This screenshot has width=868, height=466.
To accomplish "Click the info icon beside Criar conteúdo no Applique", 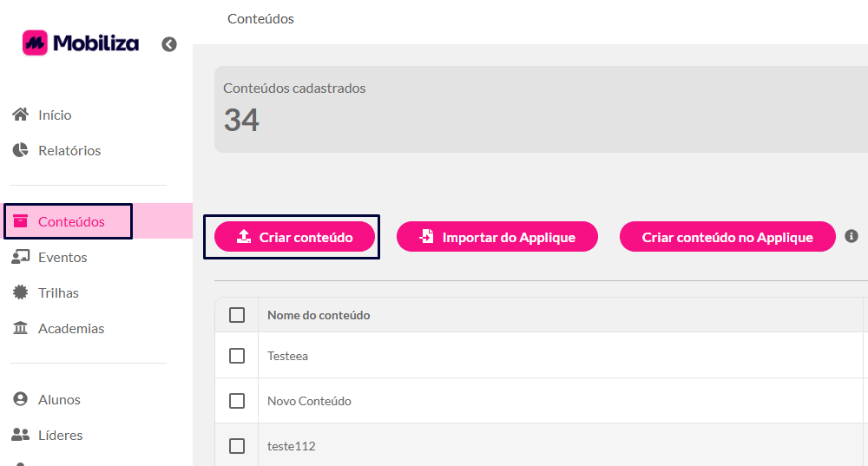I will tap(852, 236).
